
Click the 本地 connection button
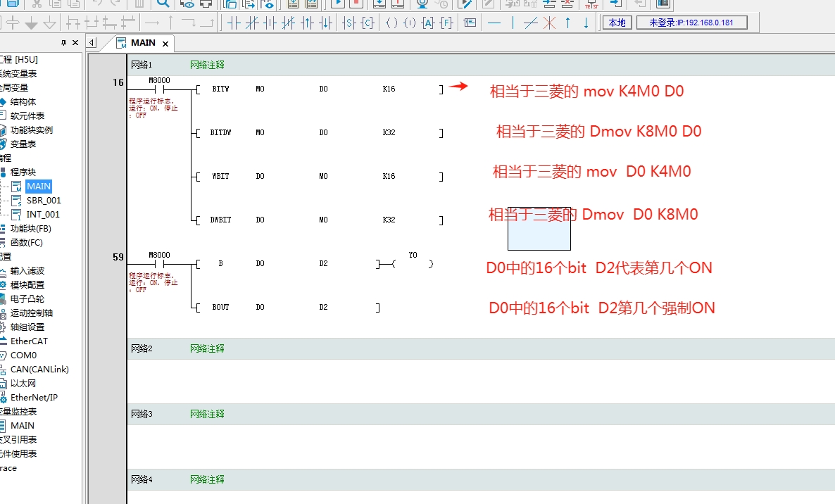coord(617,23)
